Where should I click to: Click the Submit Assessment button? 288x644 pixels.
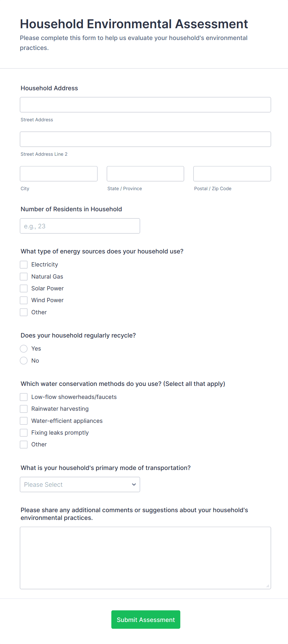tap(146, 619)
